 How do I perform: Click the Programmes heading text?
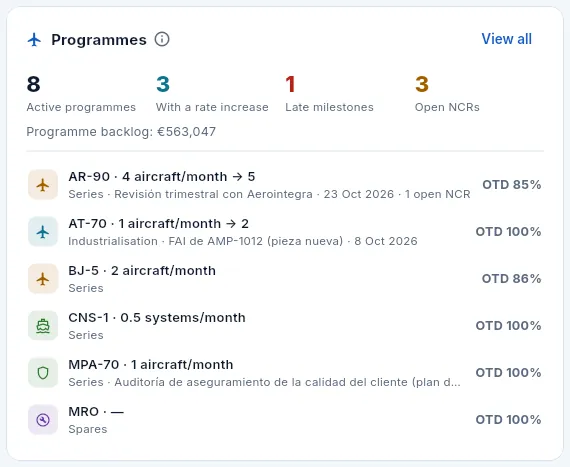pos(99,40)
